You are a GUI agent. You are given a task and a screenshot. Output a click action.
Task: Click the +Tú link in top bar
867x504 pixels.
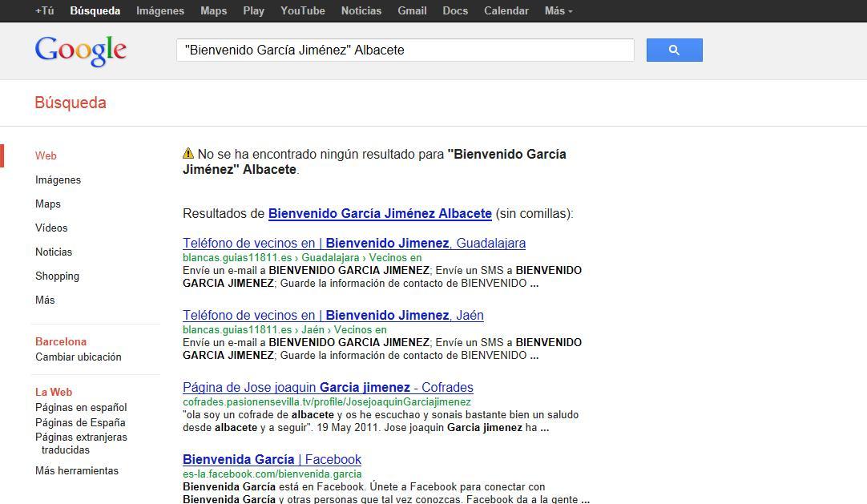[45, 11]
